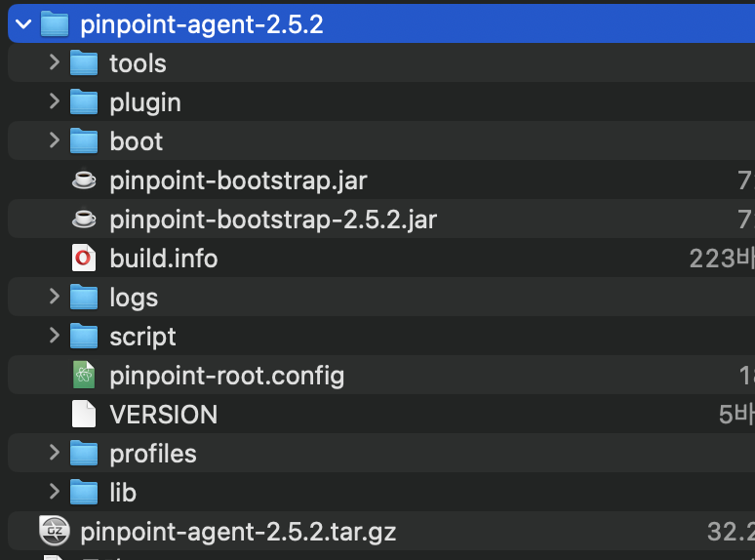This screenshot has height=560, width=755.
Task: Click the profiles folder icon
Action: coord(84,453)
